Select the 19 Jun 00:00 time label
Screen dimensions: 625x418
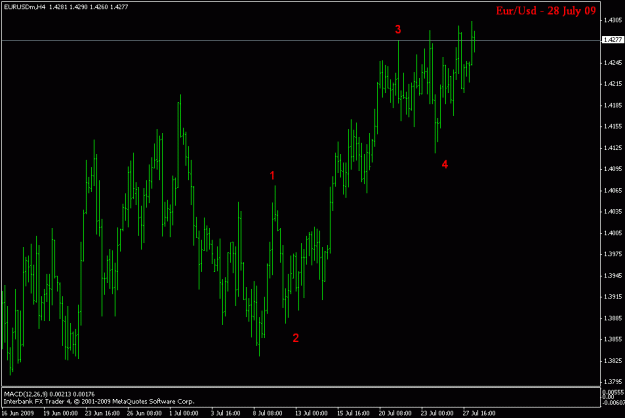pyautogui.click(x=60, y=413)
